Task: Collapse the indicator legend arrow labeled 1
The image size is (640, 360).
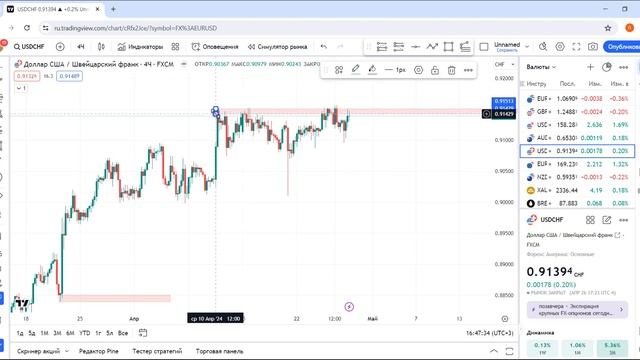Action: click(21, 88)
